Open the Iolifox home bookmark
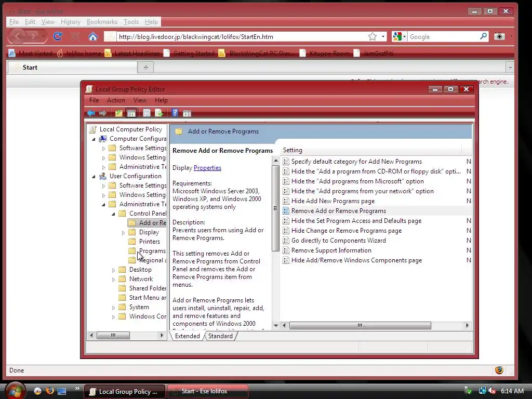 tap(79, 54)
